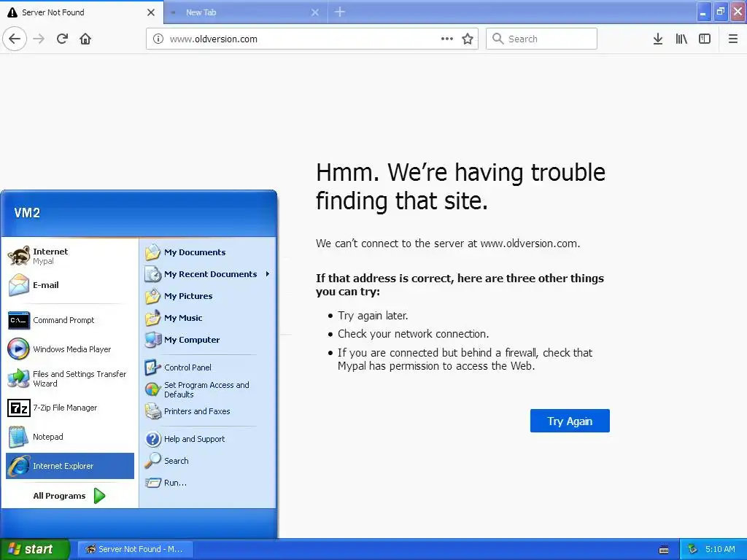Open Notepad from Start menu
The width and height of the screenshot is (747, 560).
pyautogui.click(x=70, y=437)
